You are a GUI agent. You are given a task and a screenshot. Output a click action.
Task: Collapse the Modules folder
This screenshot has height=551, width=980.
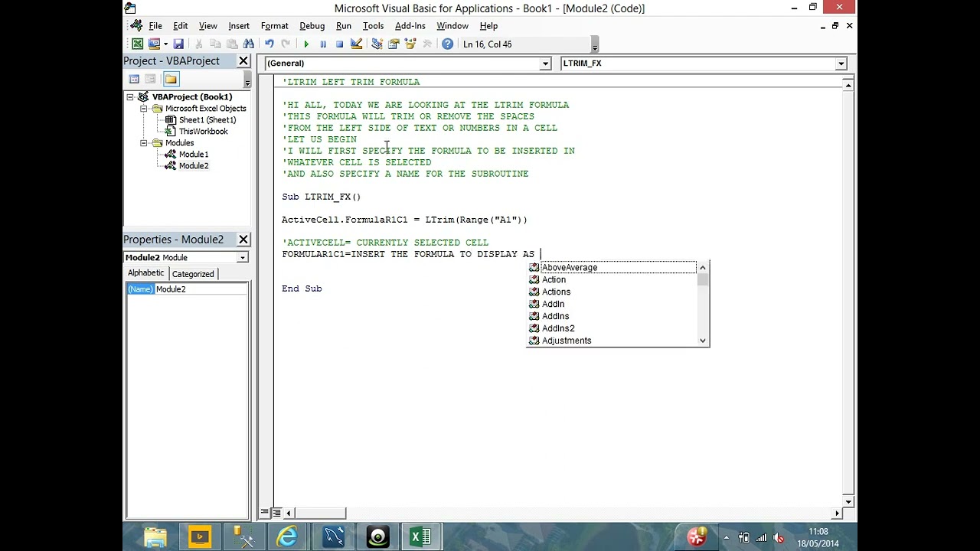click(x=144, y=143)
